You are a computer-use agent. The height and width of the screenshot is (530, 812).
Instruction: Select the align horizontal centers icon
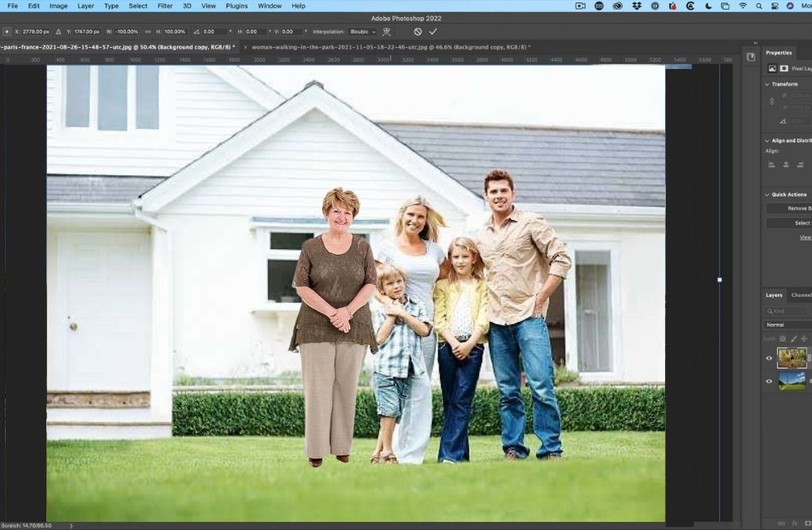pos(785,164)
